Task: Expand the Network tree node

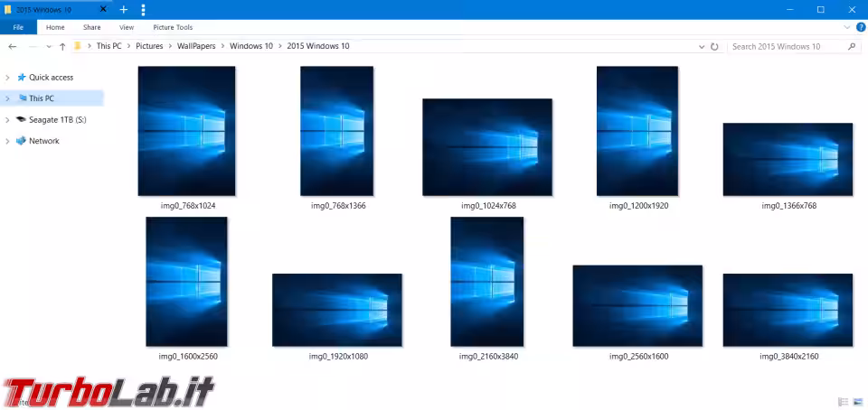Action: [7, 141]
